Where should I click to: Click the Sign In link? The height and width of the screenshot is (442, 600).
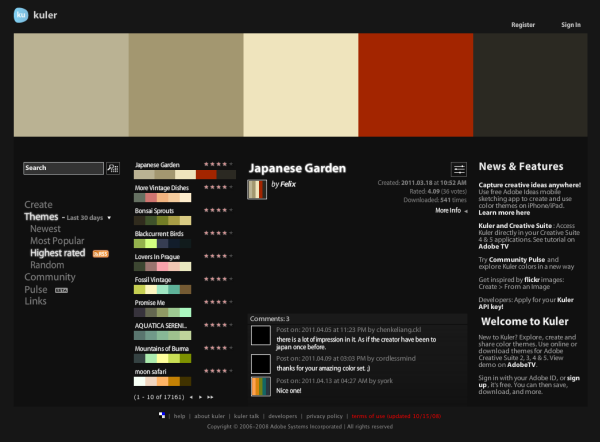pyautogui.click(x=571, y=25)
